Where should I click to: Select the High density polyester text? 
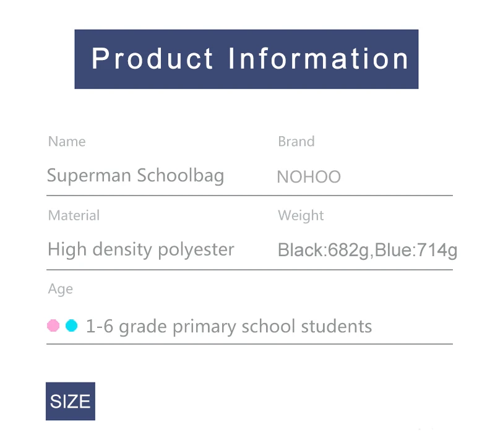pos(141,250)
